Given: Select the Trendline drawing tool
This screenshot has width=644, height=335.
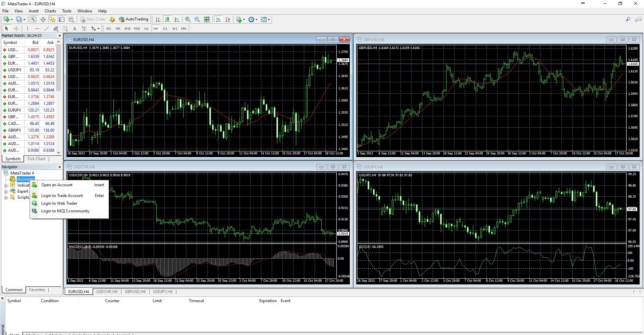Looking at the screenshot, I should [x=46, y=28].
